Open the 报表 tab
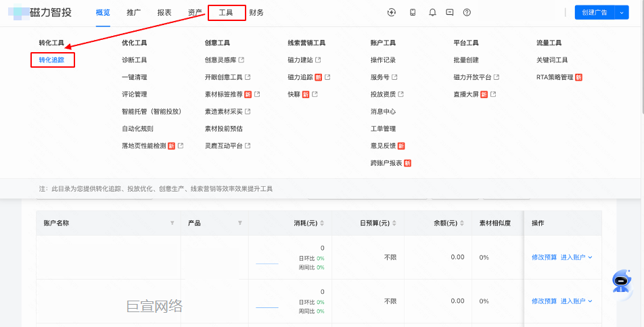 point(164,13)
